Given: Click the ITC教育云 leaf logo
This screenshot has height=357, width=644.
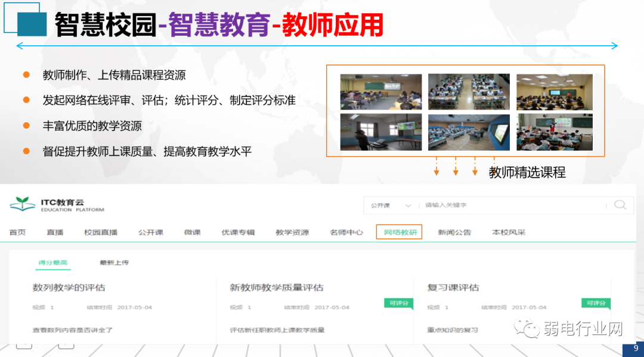Looking at the screenshot, I should point(24,204).
